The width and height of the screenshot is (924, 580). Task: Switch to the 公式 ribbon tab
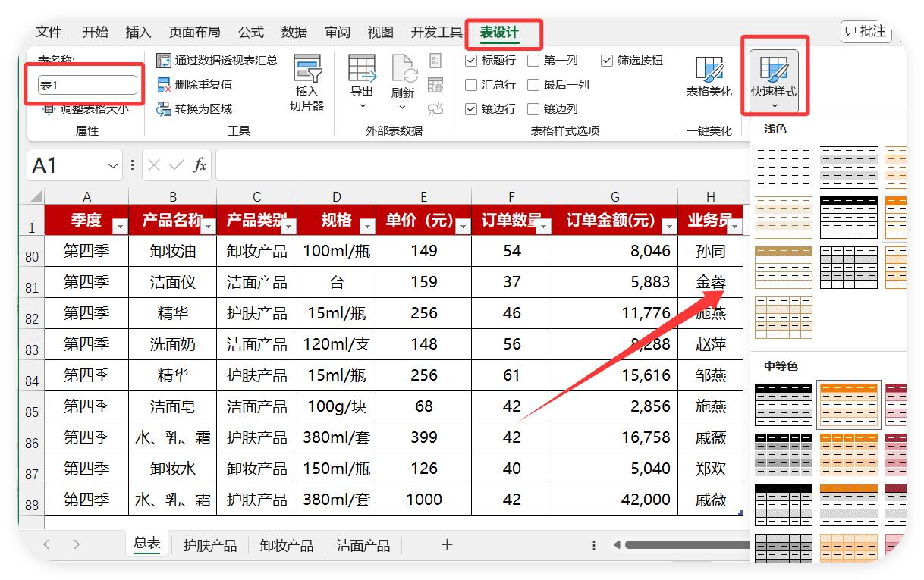click(x=251, y=32)
